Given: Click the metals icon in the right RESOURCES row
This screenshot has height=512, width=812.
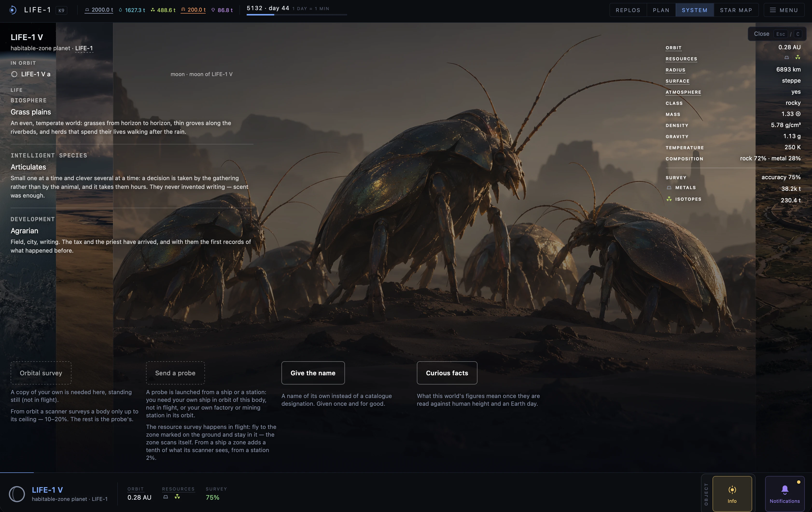Looking at the screenshot, I should click(x=786, y=58).
